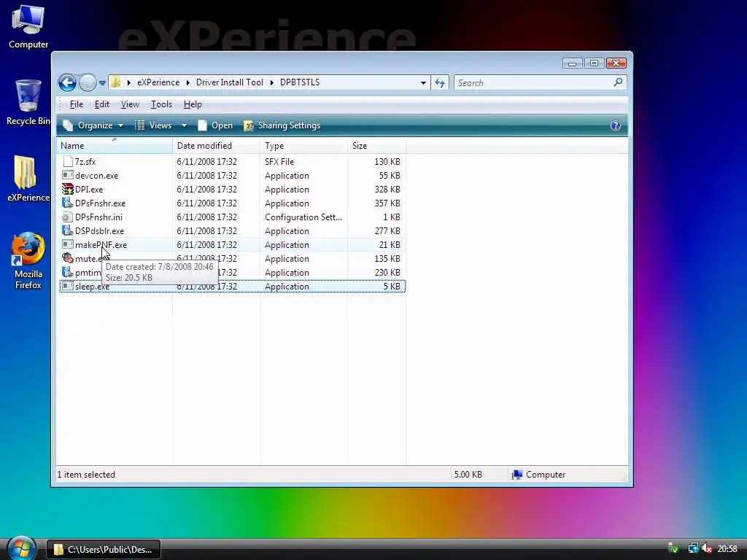Click the 357 KB size cell
The height and width of the screenshot is (560, 747).
pos(387,203)
